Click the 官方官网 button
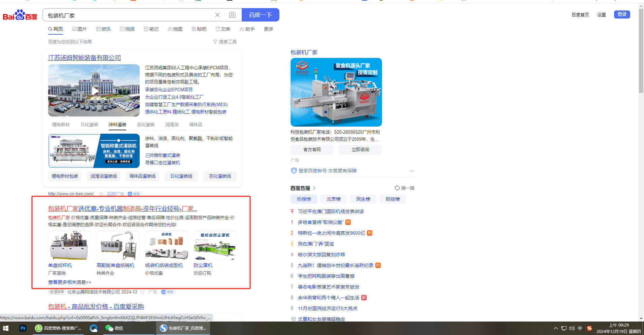644x335 pixels. [312, 150]
